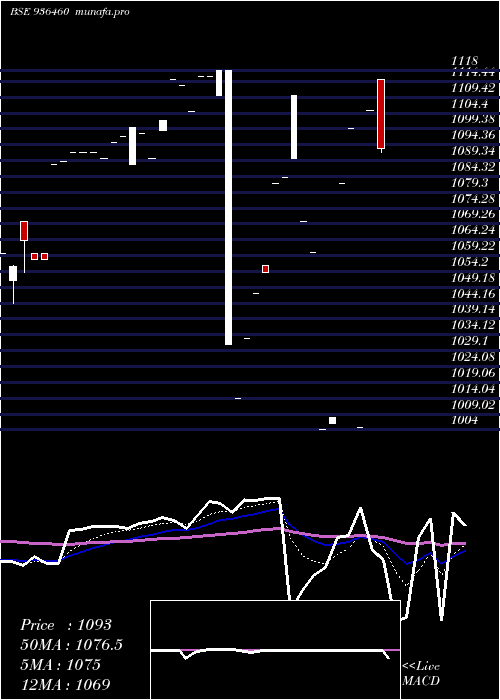Click the 1009.02 price level label
The image size is (500, 700).
pos(473,404)
